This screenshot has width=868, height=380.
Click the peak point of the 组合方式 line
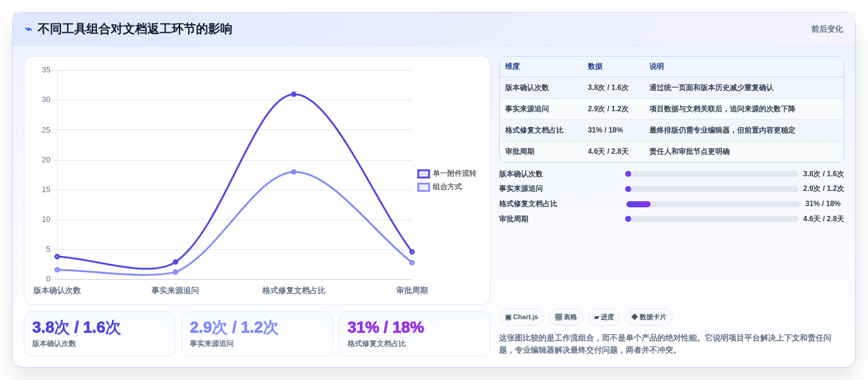[293, 172]
